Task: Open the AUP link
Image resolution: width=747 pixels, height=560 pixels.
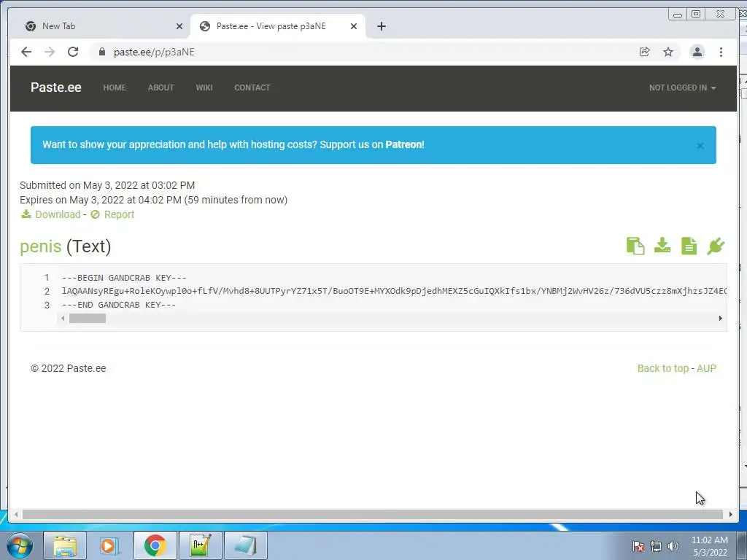Action: [x=706, y=368]
